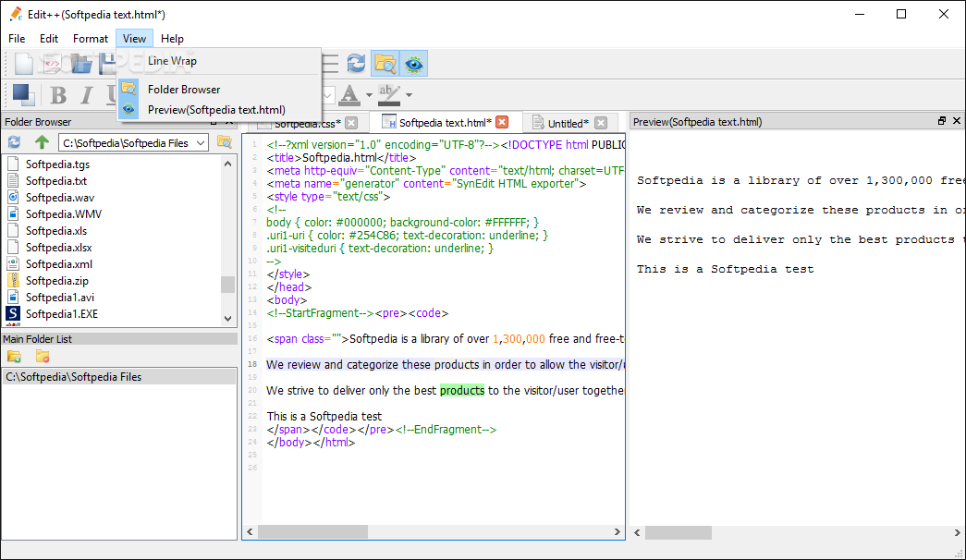Create a new blank file from toolbar

pyautogui.click(x=23, y=64)
